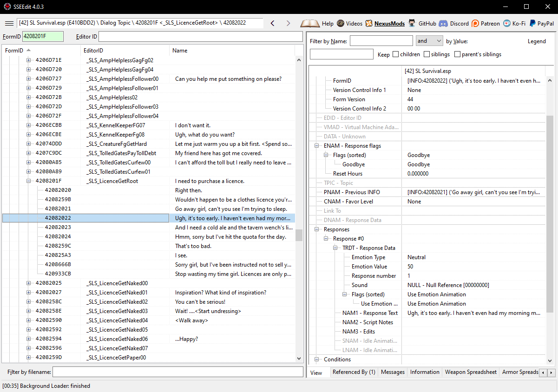This screenshot has width=558, height=392.
Task: Enable Keep children checkbox
Action: [396, 54]
